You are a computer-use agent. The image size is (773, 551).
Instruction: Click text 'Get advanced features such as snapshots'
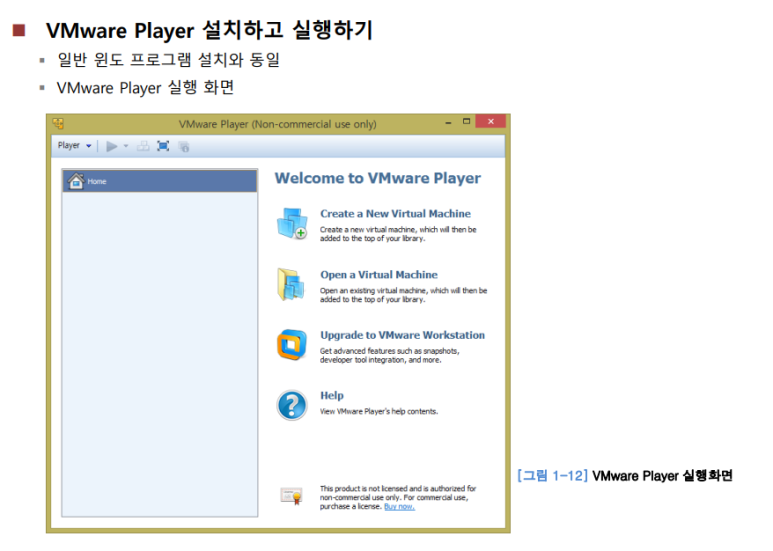388,351
